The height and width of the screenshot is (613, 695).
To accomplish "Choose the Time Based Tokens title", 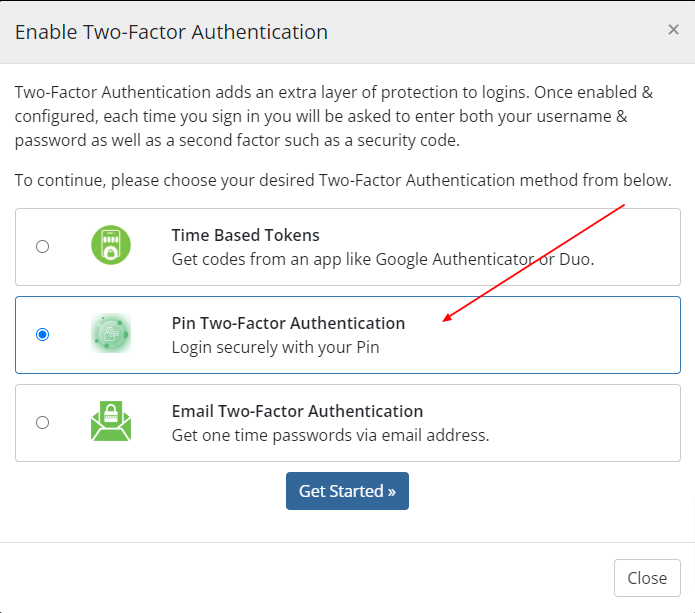I will tap(246, 235).
